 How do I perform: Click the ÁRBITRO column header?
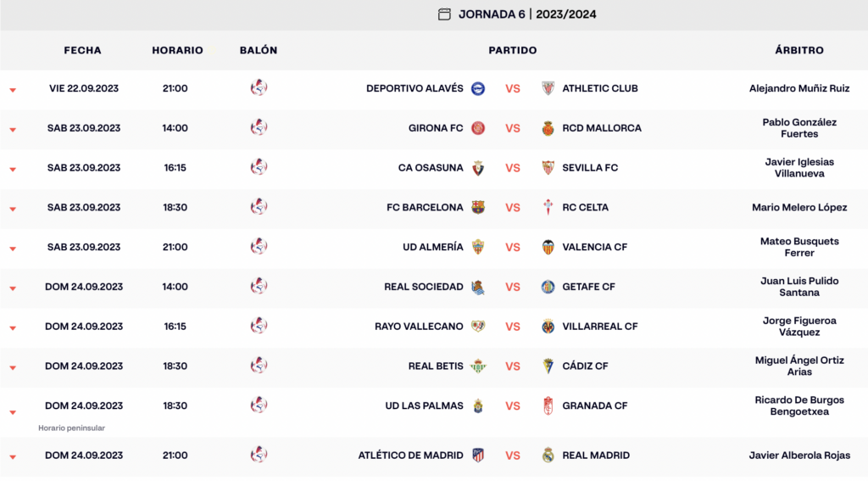[798, 51]
